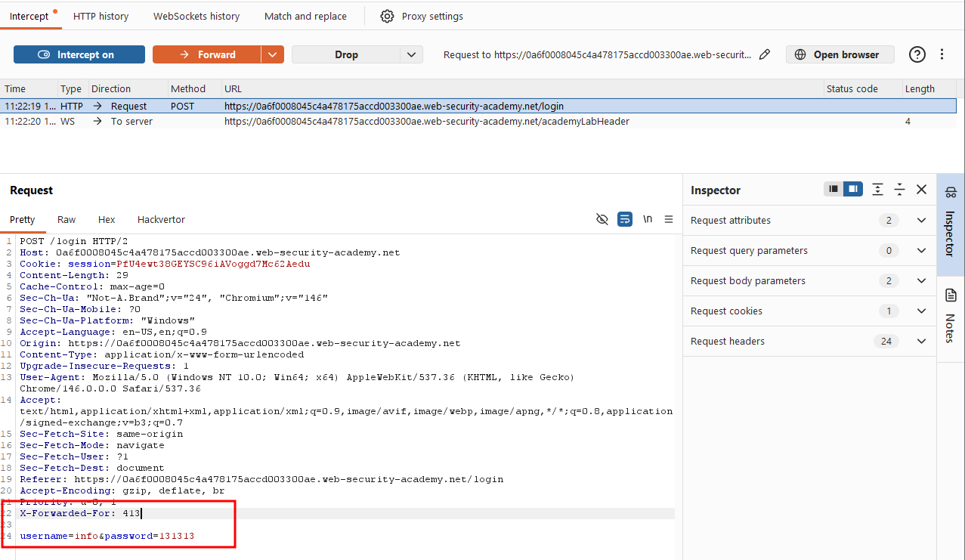Toggle the line wrap icon

point(625,219)
